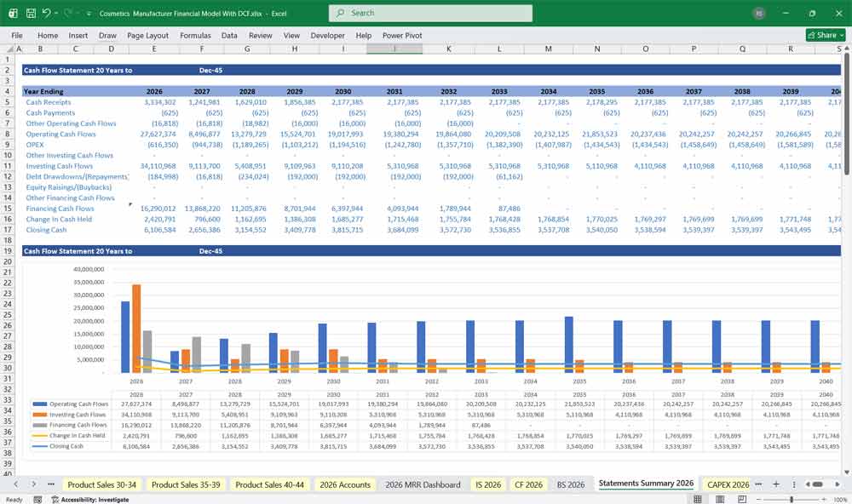Zoom in using the plus icon
852x504 pixels.
[824, 497]
